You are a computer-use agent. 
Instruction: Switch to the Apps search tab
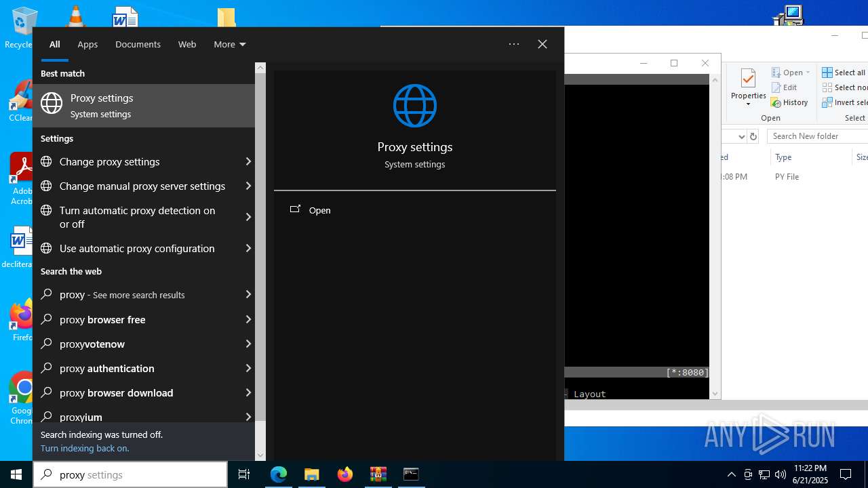87,44
